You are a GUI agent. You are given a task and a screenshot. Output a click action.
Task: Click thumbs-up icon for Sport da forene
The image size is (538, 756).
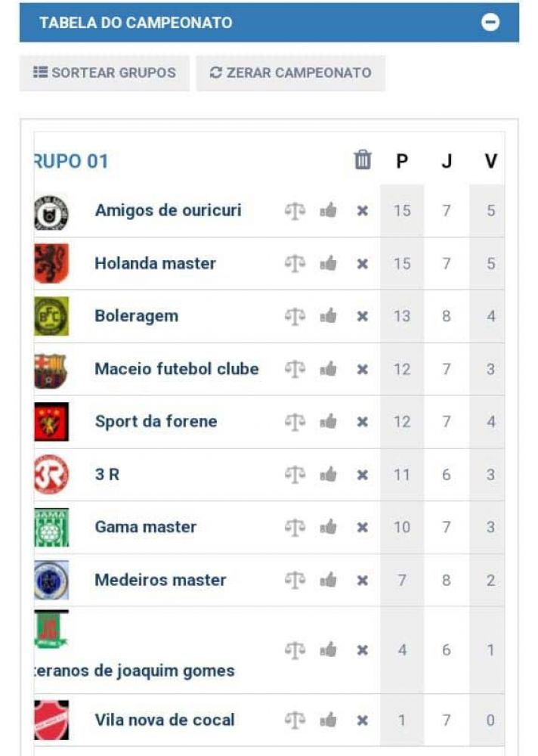pyautogui.click(x=328, y=422)
